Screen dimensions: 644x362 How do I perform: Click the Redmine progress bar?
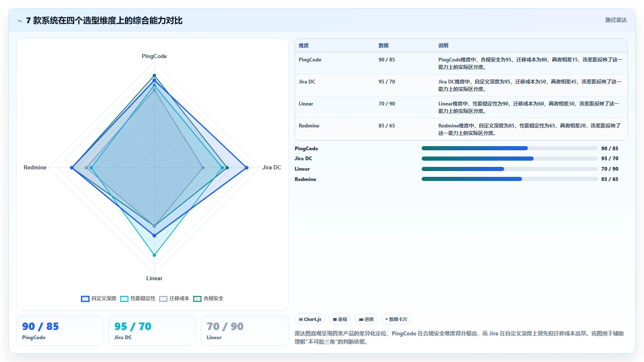510,179
